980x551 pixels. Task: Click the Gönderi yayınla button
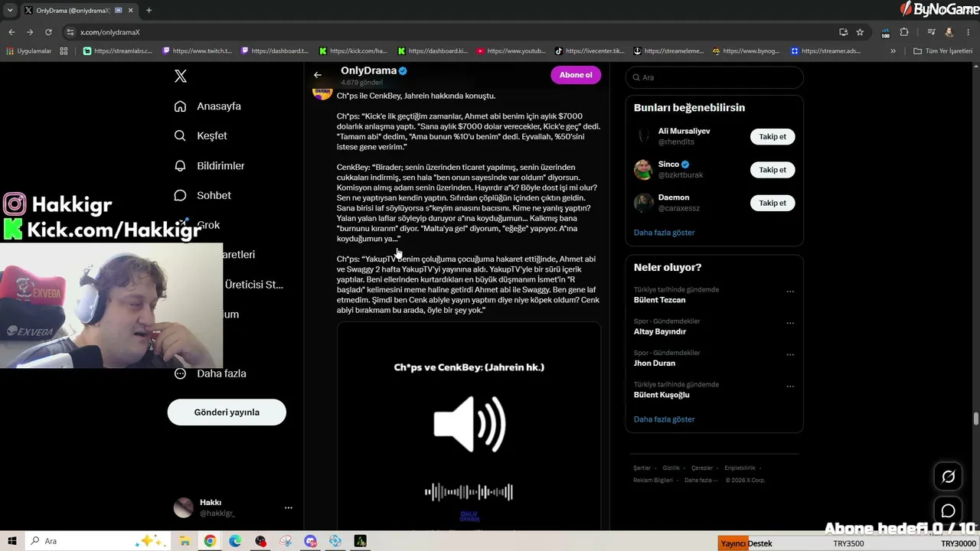227,412
